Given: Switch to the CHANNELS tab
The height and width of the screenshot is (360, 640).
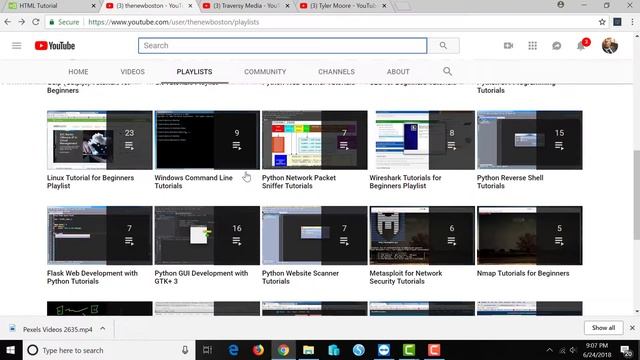Looking at the screenshot, I should 336,71.
